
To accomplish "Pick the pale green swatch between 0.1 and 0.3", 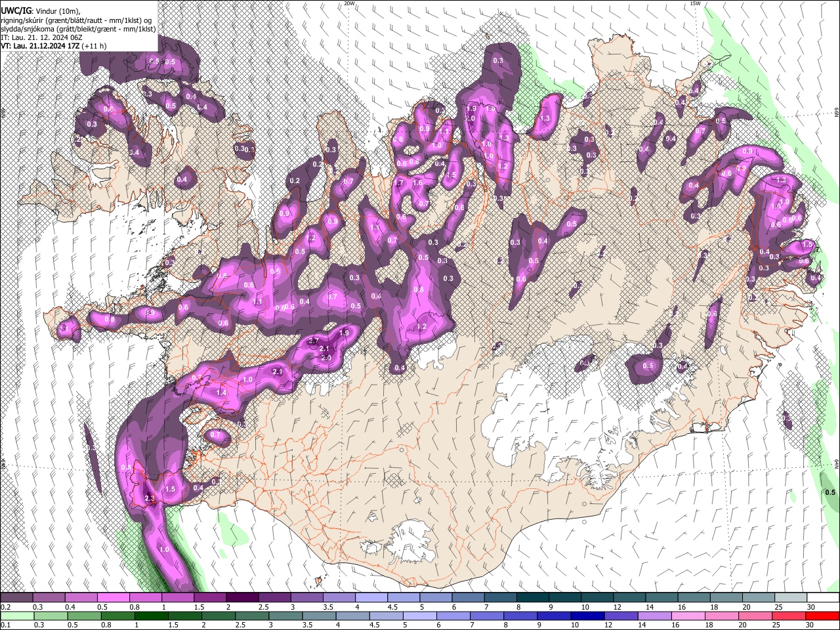I will tap(17, 616).
